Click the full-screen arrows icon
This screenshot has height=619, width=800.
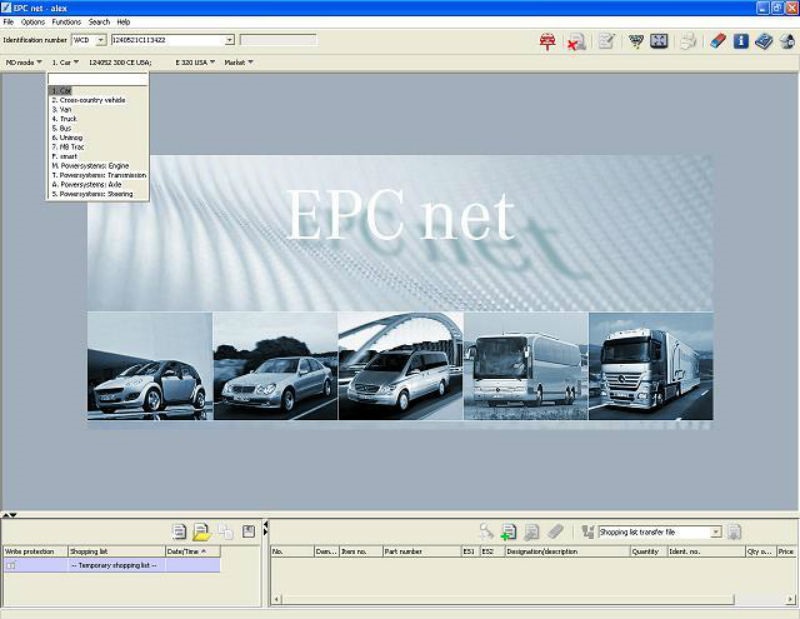(659, 41)
